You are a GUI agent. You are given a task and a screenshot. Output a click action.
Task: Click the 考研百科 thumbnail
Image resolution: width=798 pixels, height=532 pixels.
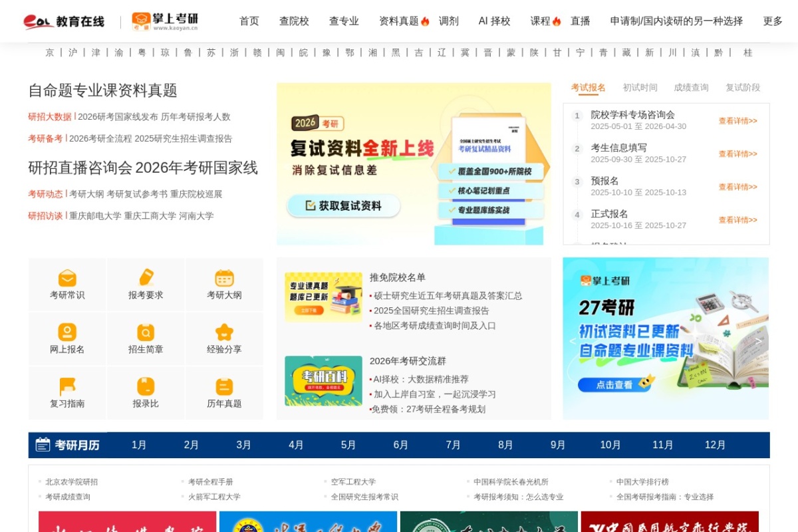point(323,381)
